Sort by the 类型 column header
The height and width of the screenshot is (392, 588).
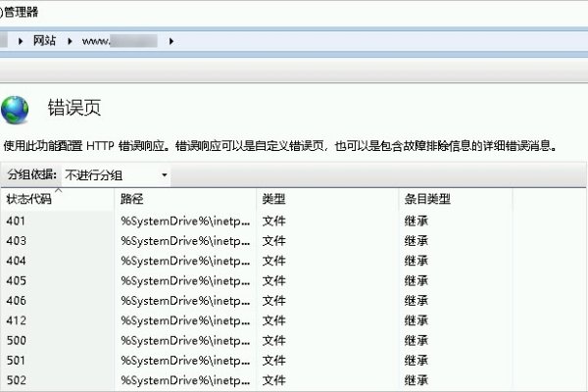[x=327, y=199]
